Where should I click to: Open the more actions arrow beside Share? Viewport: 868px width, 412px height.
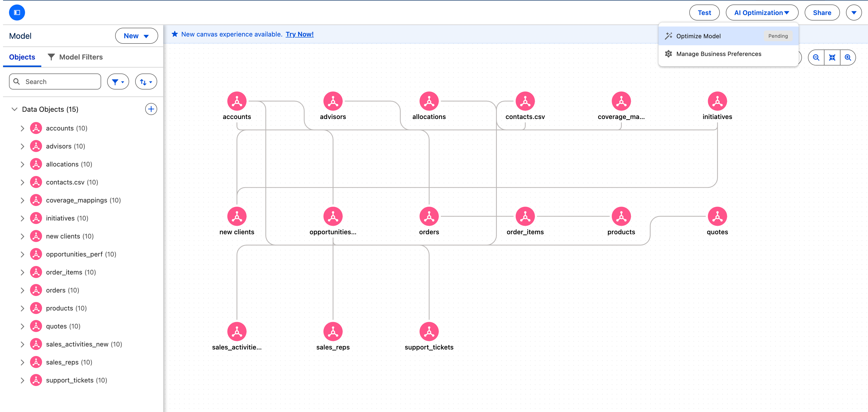854,12
